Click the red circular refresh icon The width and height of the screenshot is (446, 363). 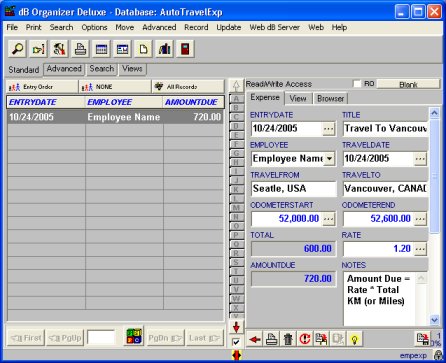point(305,340)
